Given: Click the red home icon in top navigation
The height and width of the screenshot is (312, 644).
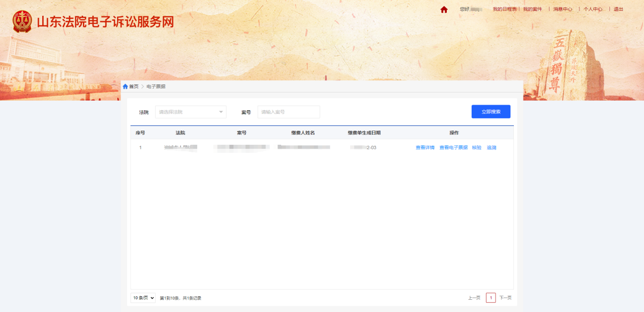Looking at the screenshot, I should coord(444,9).
